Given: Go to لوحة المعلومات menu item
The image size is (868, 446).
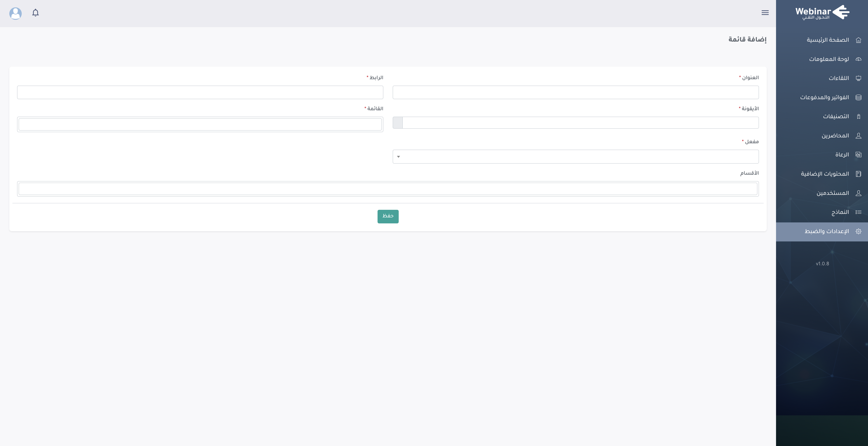Looking at the screenshot, I should pyautogui.click(x=822, y=59).
